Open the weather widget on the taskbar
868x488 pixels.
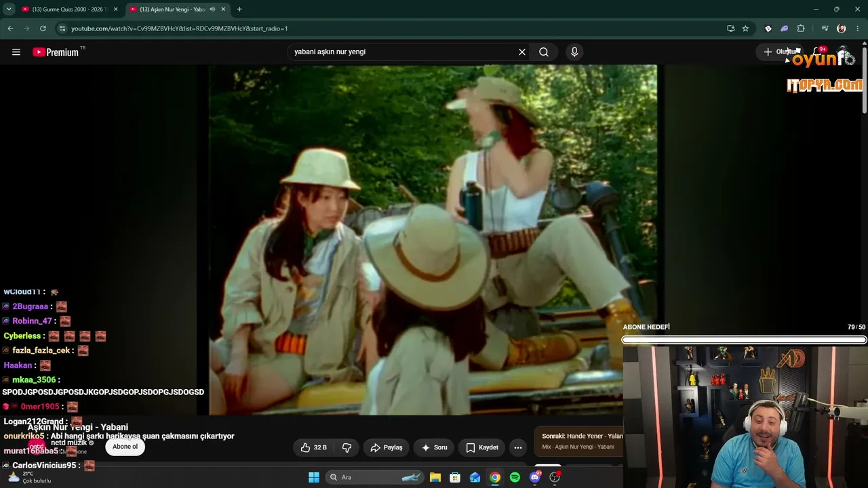click(x=28, y=477)
